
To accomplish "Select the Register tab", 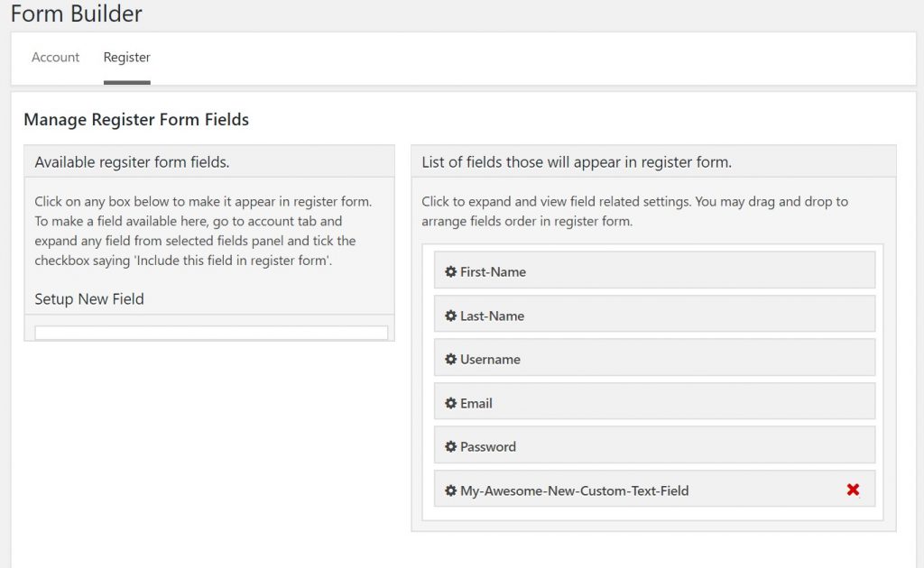I will pos(126,57).
